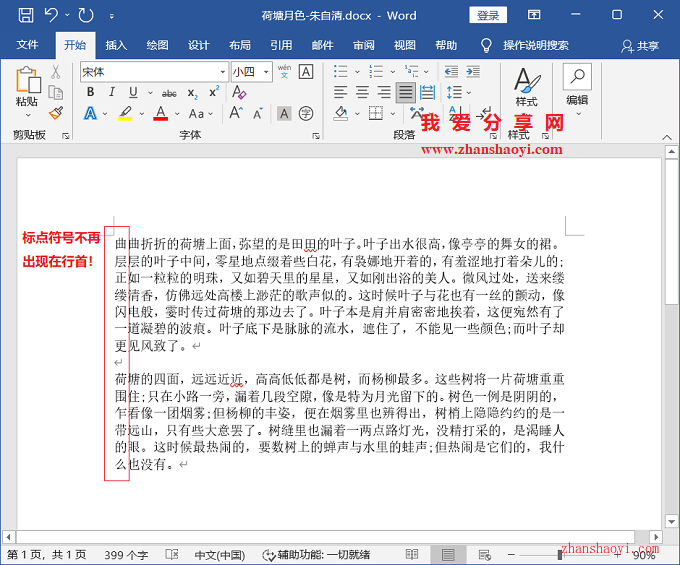Toggle Underline formatting
The image size is (680, 565).
point(133,92)
